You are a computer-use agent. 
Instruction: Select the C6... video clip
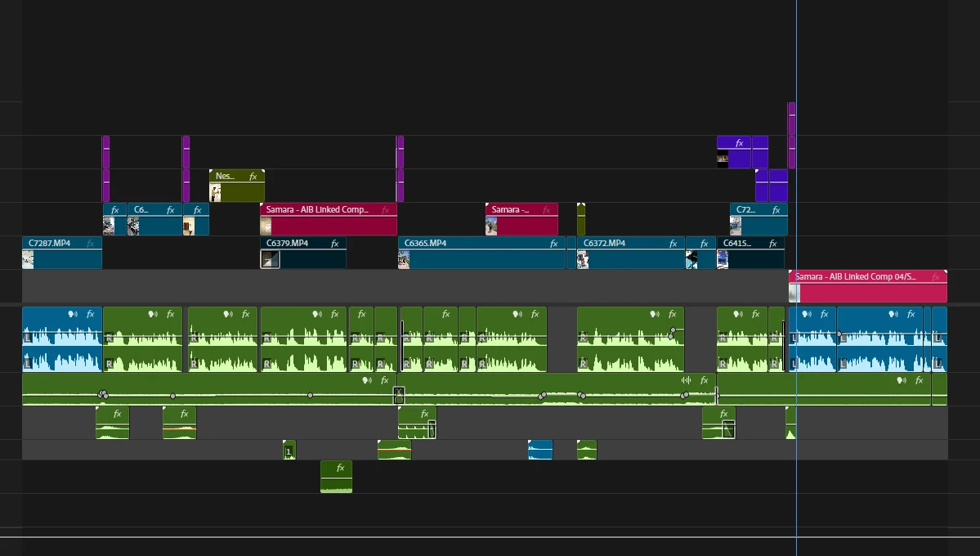click(154, 219)
